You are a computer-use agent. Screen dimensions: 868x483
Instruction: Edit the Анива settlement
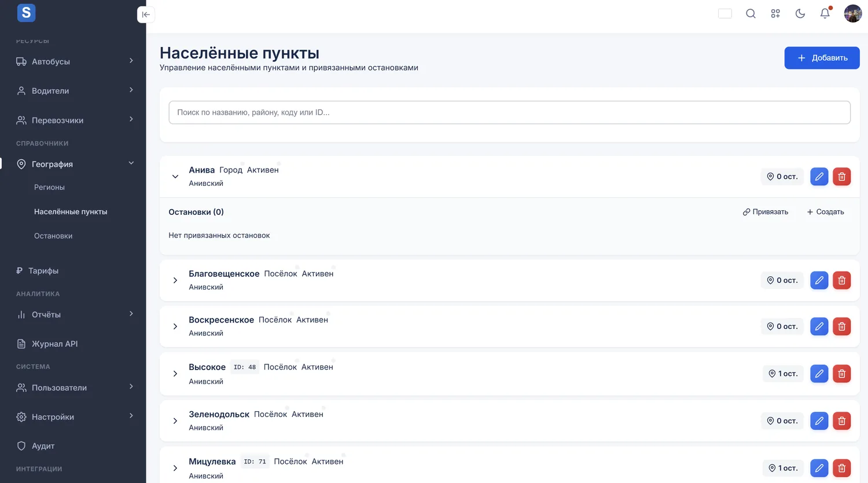pyautogui.click(x=819, y=177)
